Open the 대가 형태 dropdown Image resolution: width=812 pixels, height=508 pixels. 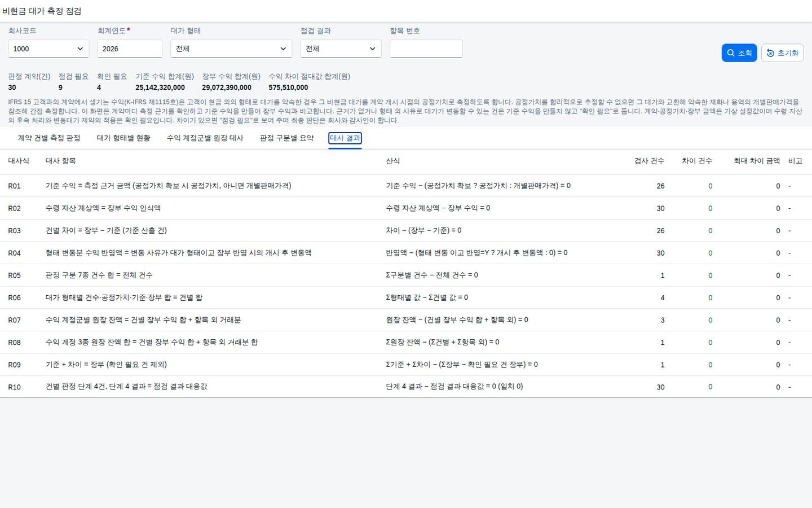pos(231,49)
